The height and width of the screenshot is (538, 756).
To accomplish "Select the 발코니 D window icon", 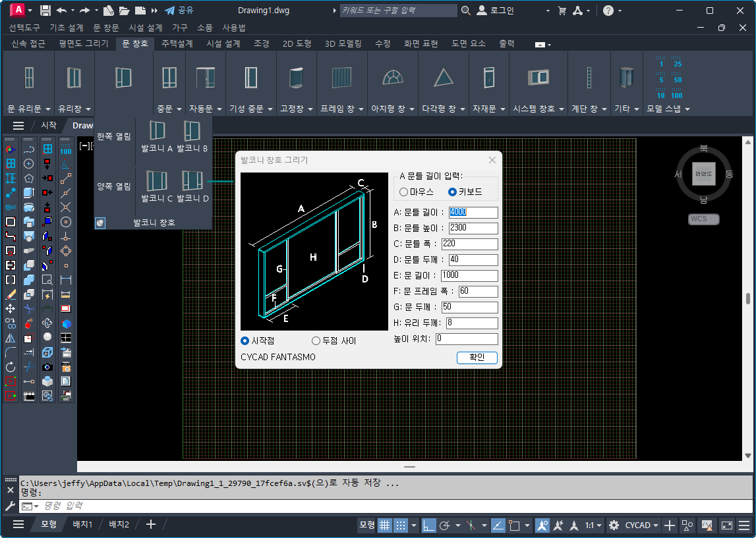I will click(192, 182).
